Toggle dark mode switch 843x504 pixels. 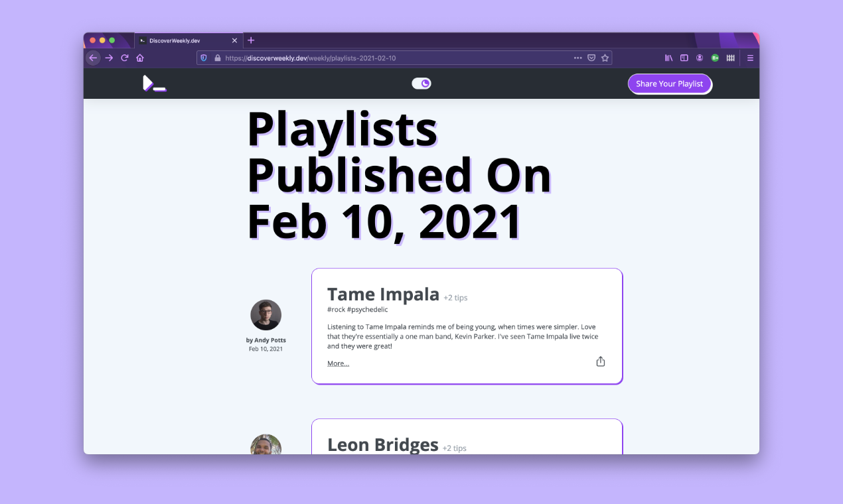tap(421, 83)
